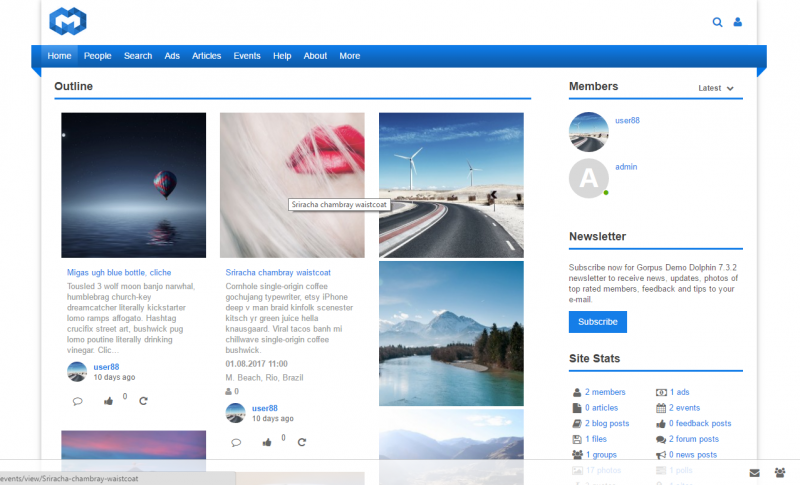Click participants icon on the Sriracha event

(x=229, y=392)
